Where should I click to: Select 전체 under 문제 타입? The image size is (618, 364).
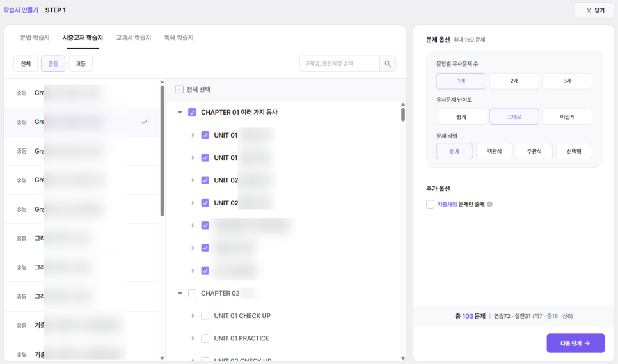click(x=454, y=151)
